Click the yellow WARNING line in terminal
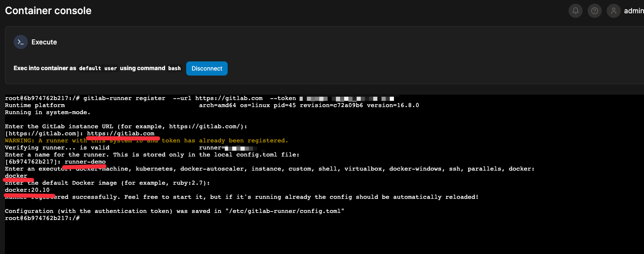This screenshot has width=644, height=254. pos(146,141)
